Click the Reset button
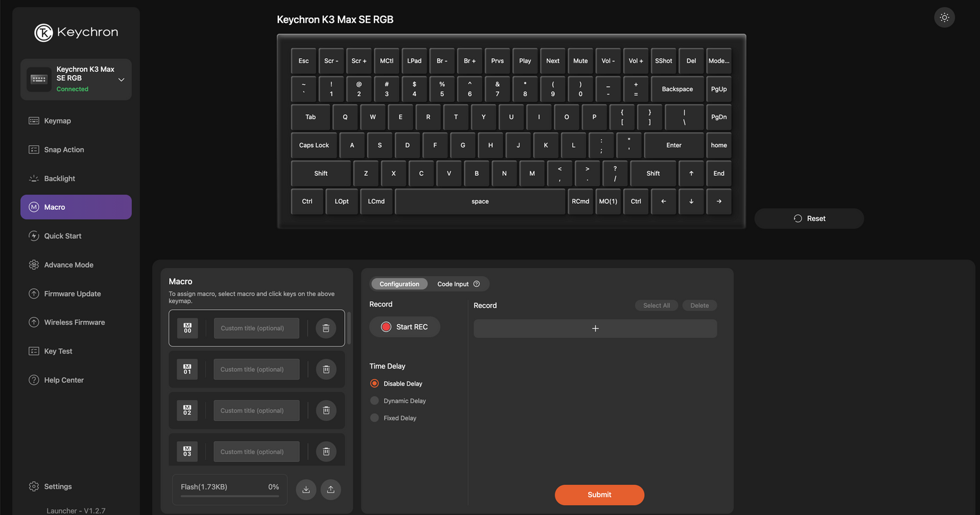Screen dimensions: 980x515 pos(809,218)
